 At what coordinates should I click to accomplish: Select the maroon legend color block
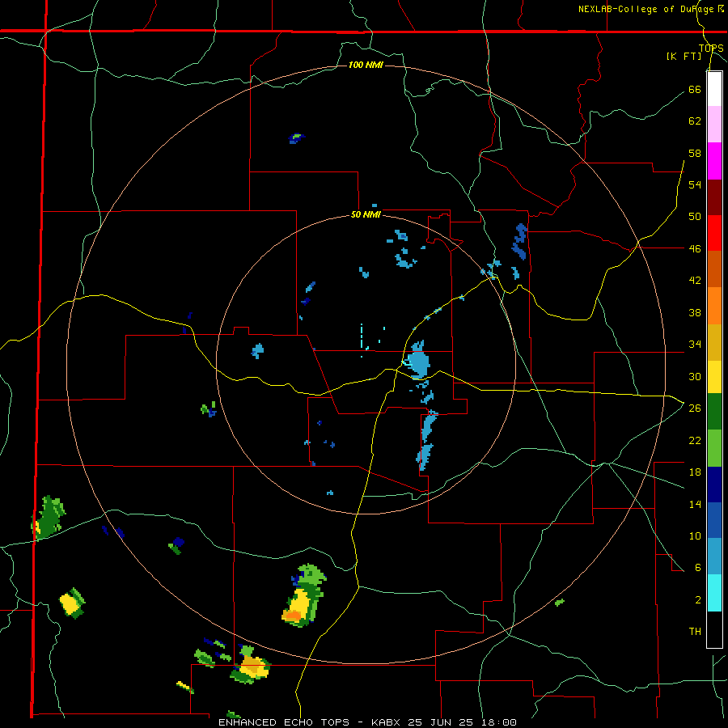tap(714, 197)
